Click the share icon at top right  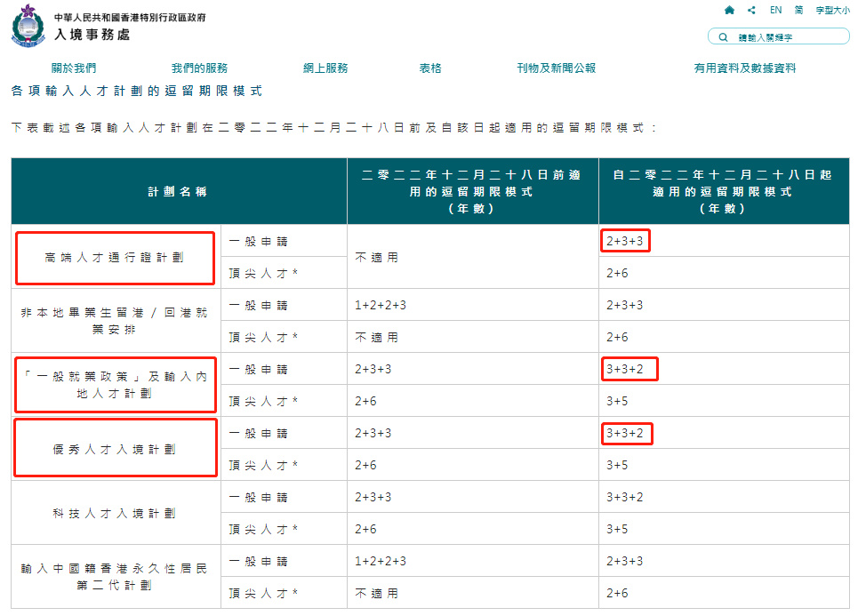tap(752, 10)
